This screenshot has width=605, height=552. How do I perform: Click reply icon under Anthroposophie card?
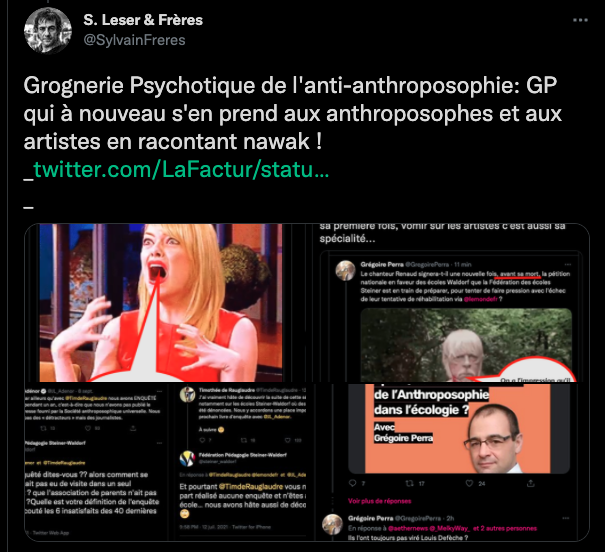(x=352, y=483)
